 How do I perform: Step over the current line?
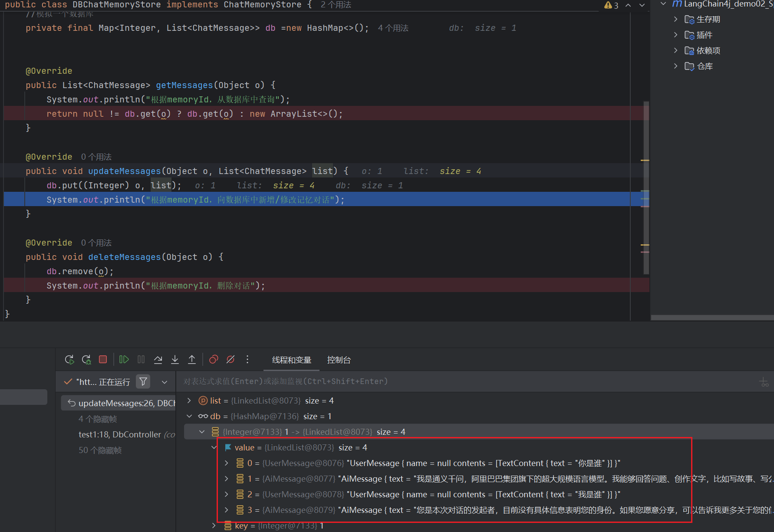click(158, 360)
